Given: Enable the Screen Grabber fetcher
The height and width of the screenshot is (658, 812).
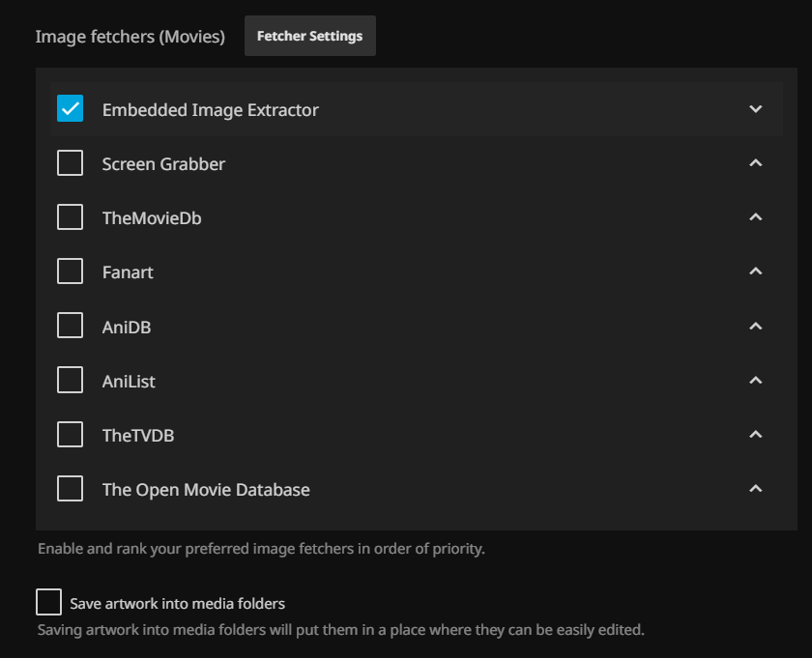Looking at the screenshot, I should [70, 163].
